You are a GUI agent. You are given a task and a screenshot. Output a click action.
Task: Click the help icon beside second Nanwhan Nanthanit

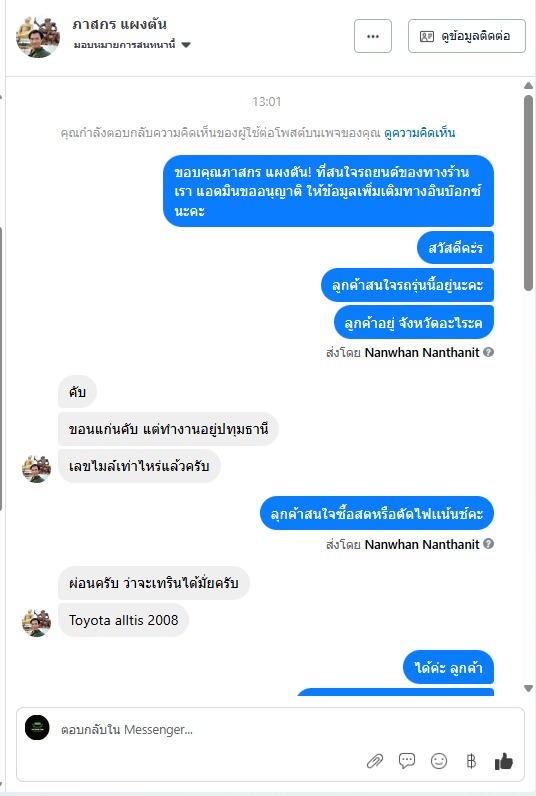pos(488,544)
